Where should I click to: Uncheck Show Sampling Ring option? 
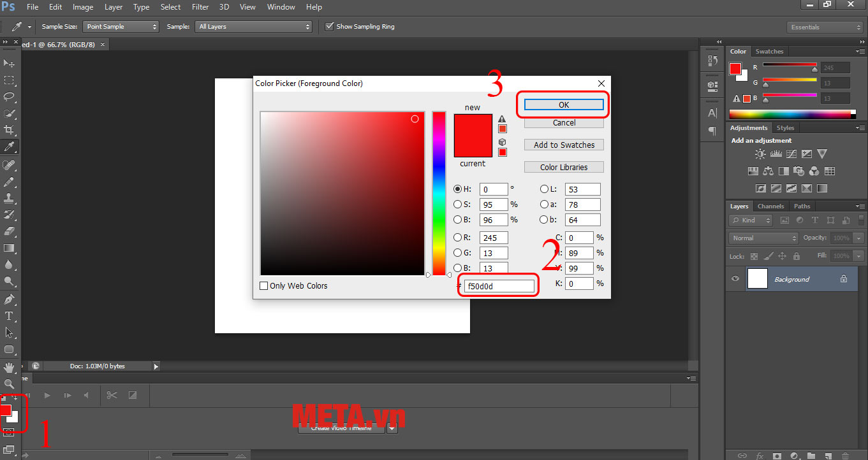330,27
